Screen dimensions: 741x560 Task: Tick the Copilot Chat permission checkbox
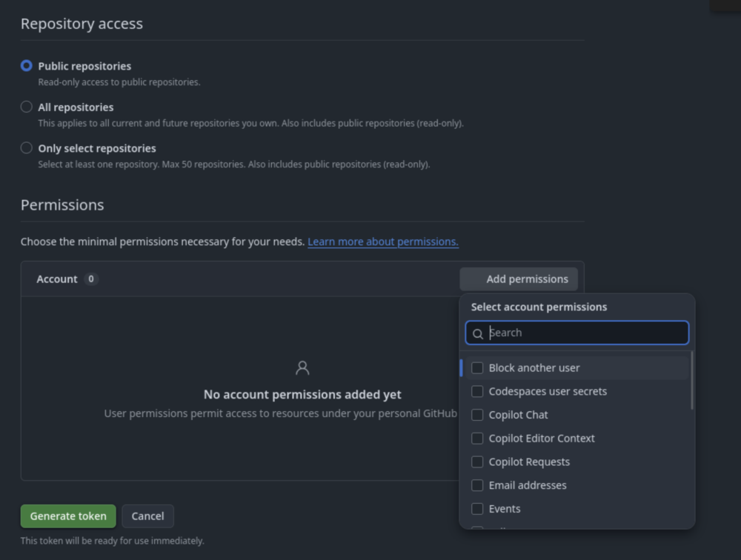point(477,415)
